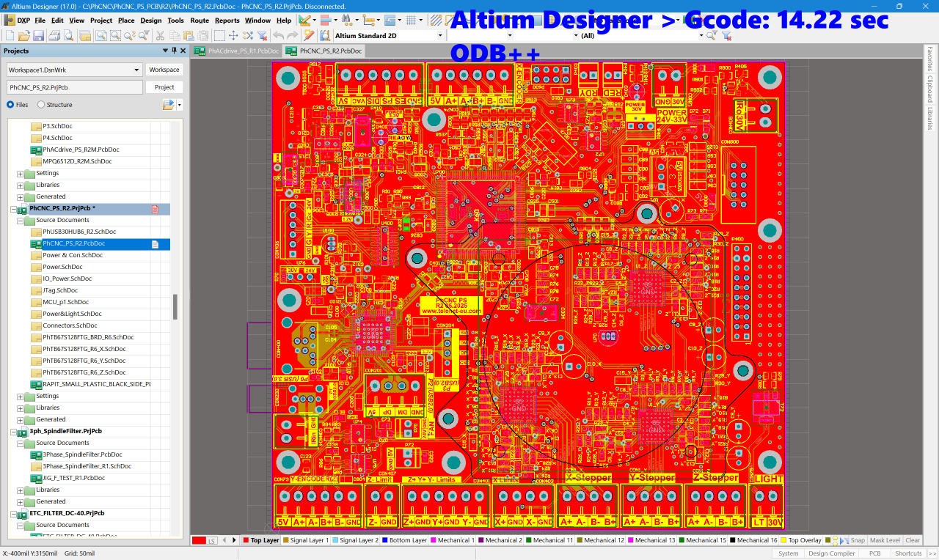Image resolution: width=939 pixels, height=560 pixels.
Task: Click the Cross Probe pencil icon
Action: [x=309, y=35]
